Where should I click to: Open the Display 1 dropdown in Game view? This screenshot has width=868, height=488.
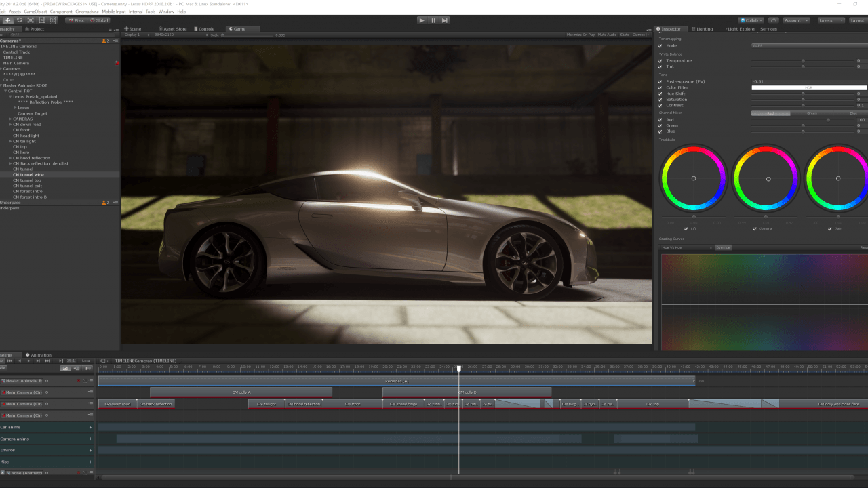[136, 35]
